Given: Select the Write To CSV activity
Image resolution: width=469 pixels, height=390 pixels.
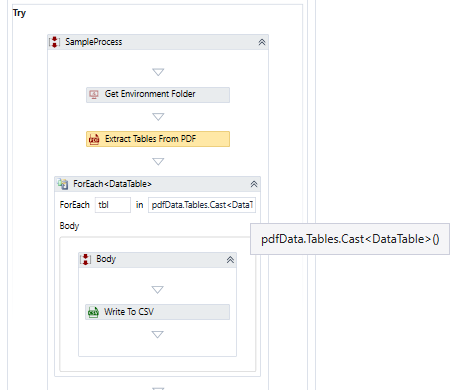Looking at the screenshot, I should [x=157, y=312].
